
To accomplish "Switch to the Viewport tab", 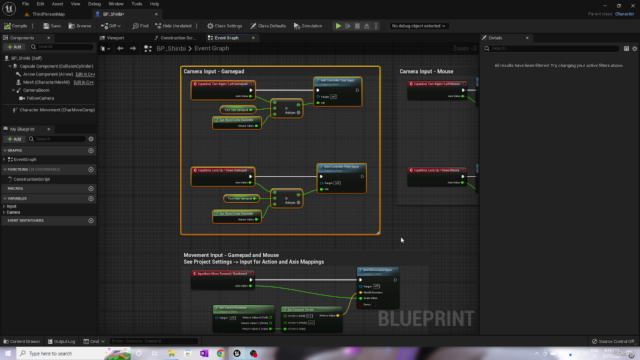I will (112, 38).
